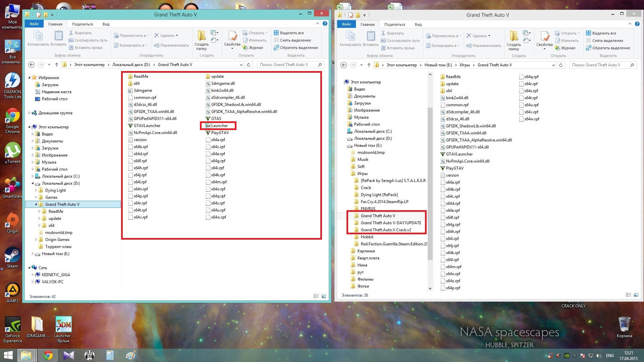Screen dimensions: 644x362
Task: Switch to Вид tab in right window
Action: point(418,24)
